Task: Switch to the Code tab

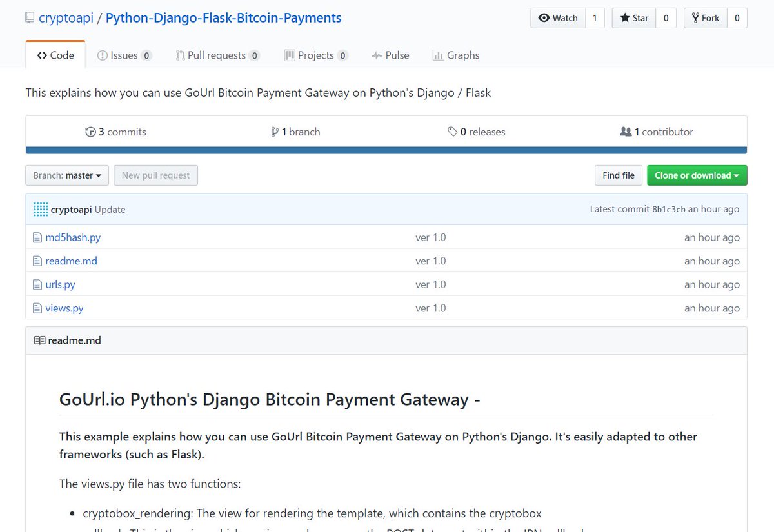Action: tap(55, 55)
